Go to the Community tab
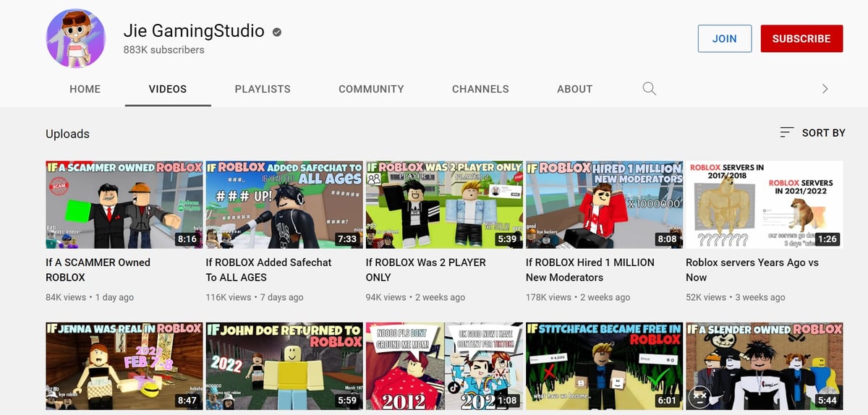Viewport: 868px width, 415px height. point(371,89)
